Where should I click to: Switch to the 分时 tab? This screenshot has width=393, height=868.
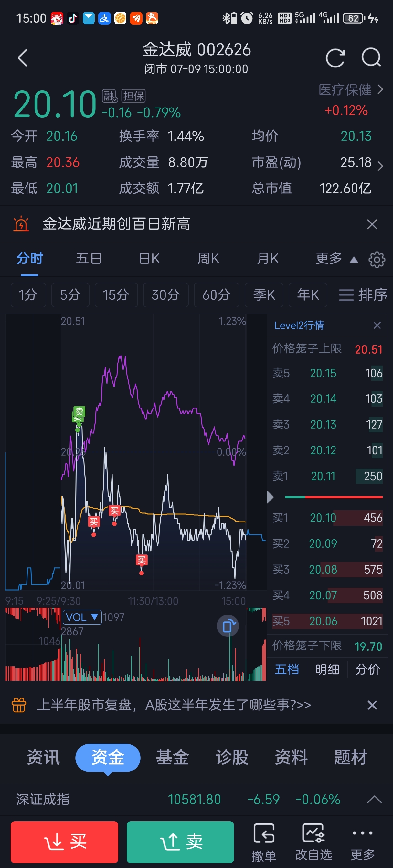[30, 258]
